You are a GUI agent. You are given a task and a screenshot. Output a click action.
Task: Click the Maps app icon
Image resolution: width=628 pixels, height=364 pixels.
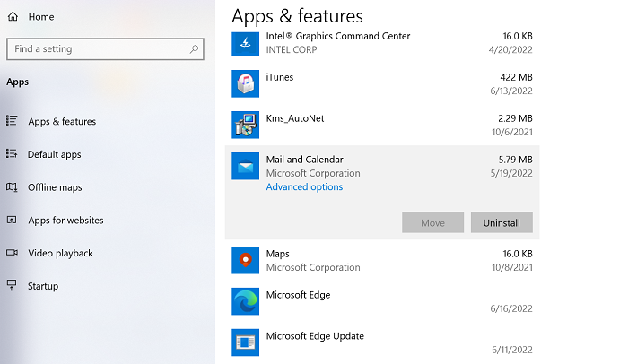pos(245,260)
